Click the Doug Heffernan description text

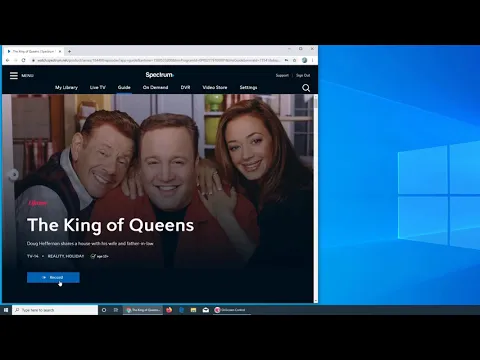90,243
